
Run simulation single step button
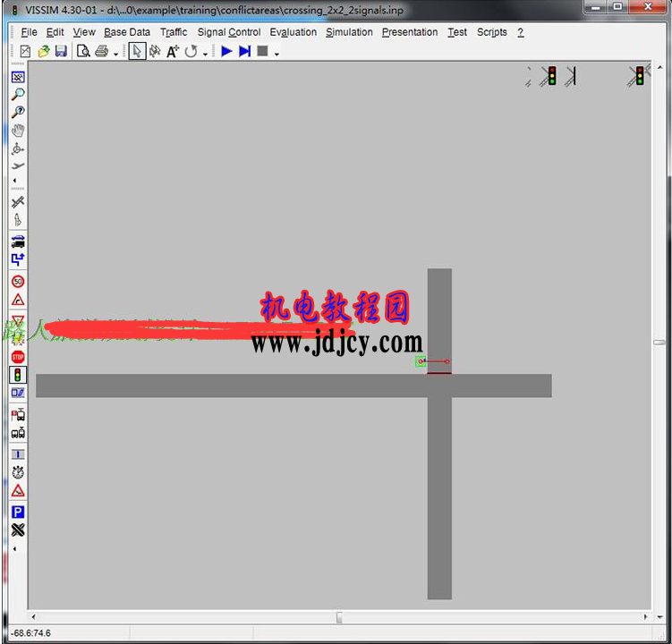[x=244, y=51]
